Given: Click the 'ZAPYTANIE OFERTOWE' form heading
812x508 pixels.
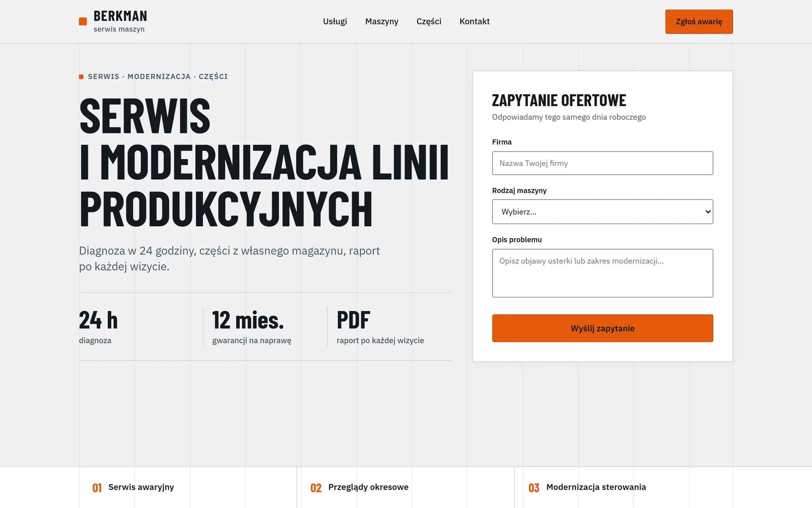Looking at the screenshot, I should pos(559,100).
